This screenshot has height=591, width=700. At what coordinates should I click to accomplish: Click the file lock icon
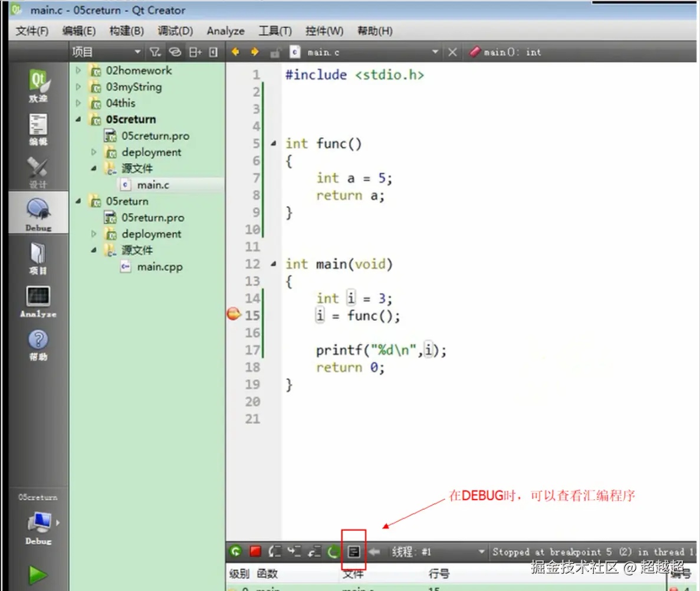pos(275,52)
